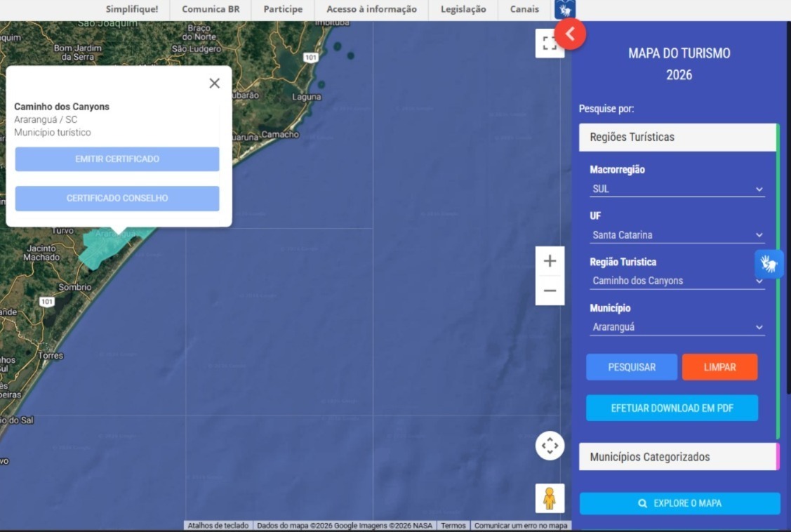Open the Macrorregião dropdown
This screenshot has width=791, height=532.
coord(677,189)
